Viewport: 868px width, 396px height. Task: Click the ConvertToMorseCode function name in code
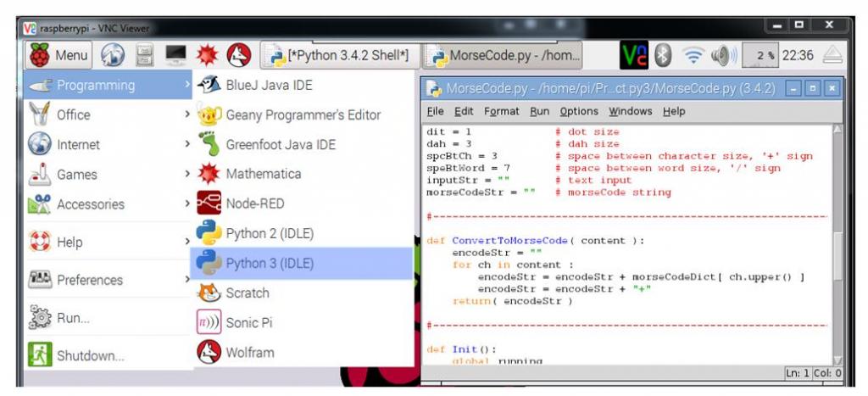(509, 240)
